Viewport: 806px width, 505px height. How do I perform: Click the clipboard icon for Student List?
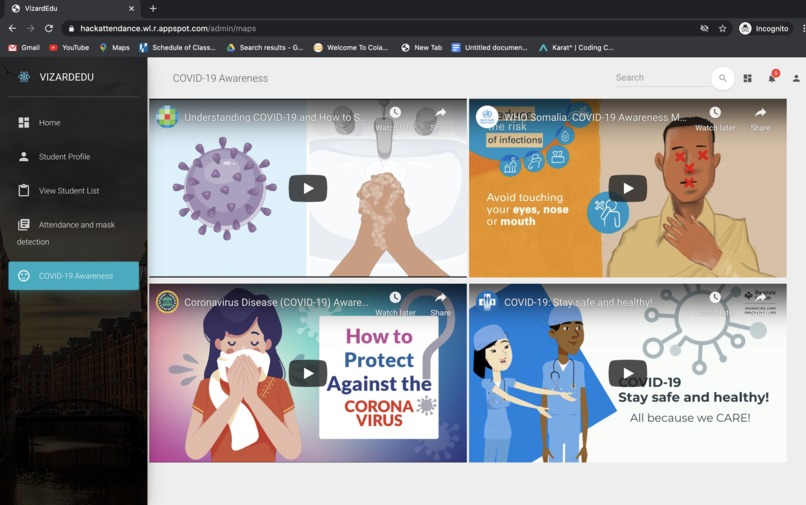pyautogui.click(x=24, y=190)
